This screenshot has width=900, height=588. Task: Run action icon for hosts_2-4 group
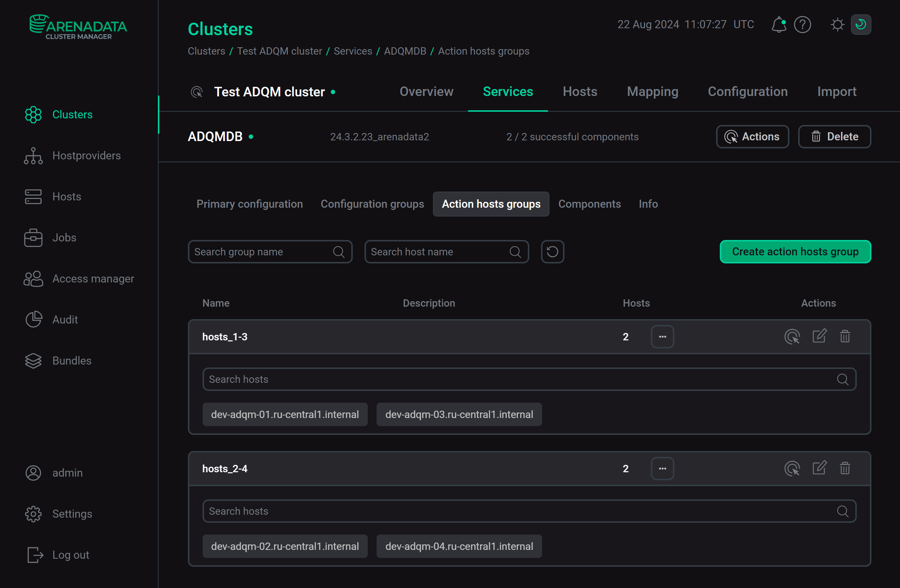[792, 469]
